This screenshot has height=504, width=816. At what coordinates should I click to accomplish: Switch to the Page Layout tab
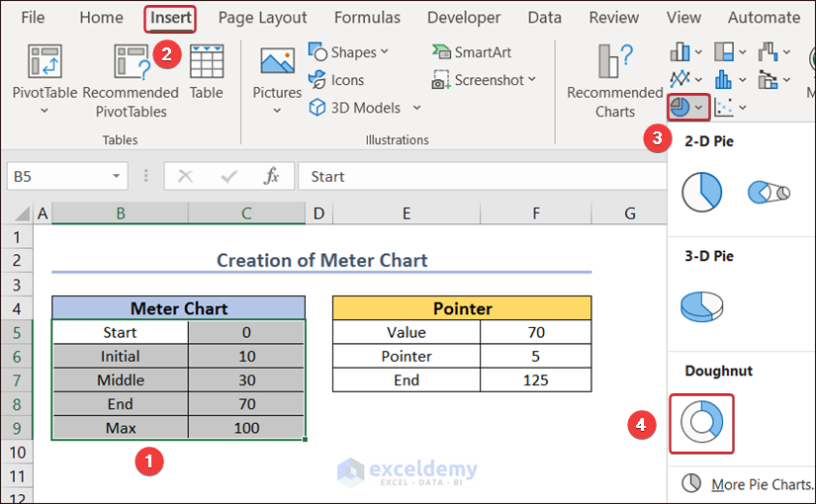[x=262, y=18]
